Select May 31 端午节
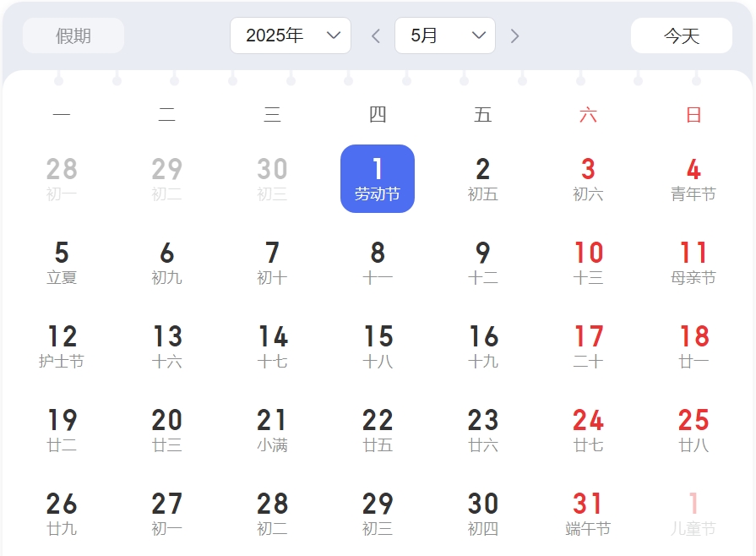The width and height of the screenshot is (756, 556). coord(588,514)
